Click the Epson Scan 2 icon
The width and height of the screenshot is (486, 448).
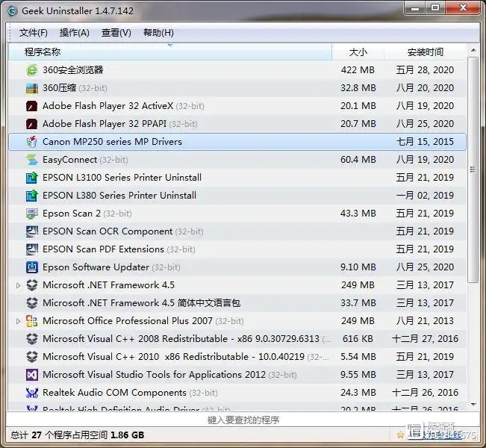(31, 214)
